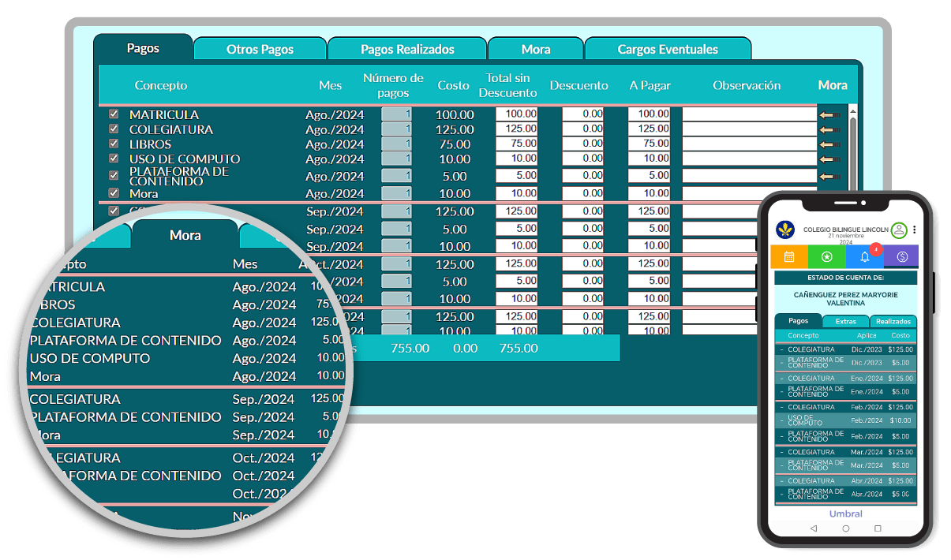Open the orange calendar icon on phone
Screen dimensions: 951x560
click(788, 256)
